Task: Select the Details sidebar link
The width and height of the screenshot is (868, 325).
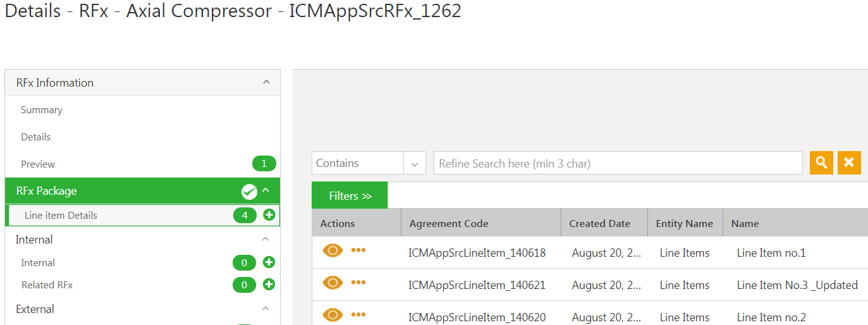Action: (x=36, y=137)
